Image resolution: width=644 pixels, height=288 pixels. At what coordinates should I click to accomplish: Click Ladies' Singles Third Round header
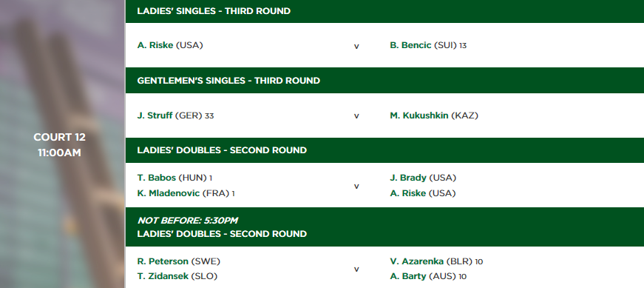pyautogui.click(x=384, y=11)
